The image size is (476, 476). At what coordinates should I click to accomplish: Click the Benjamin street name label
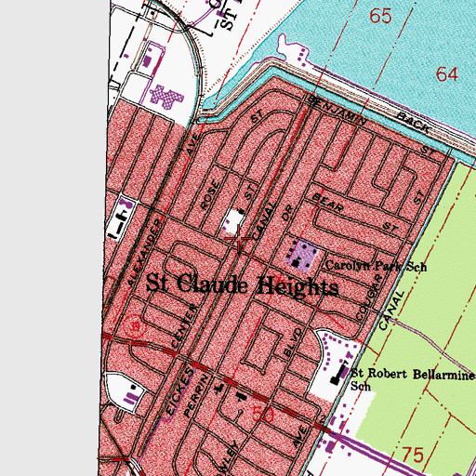tap(337, 112)
